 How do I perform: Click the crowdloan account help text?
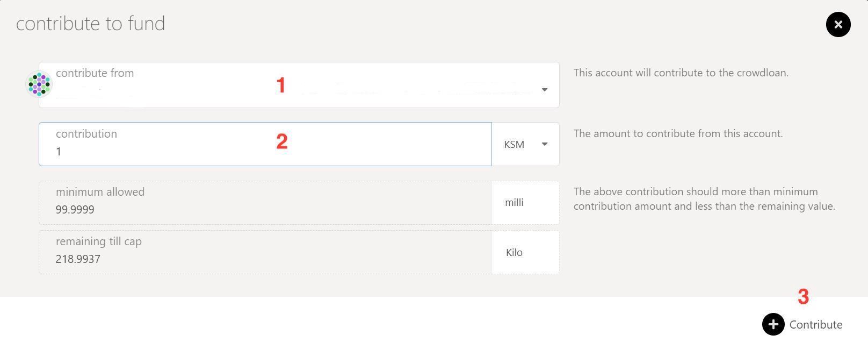681,73
